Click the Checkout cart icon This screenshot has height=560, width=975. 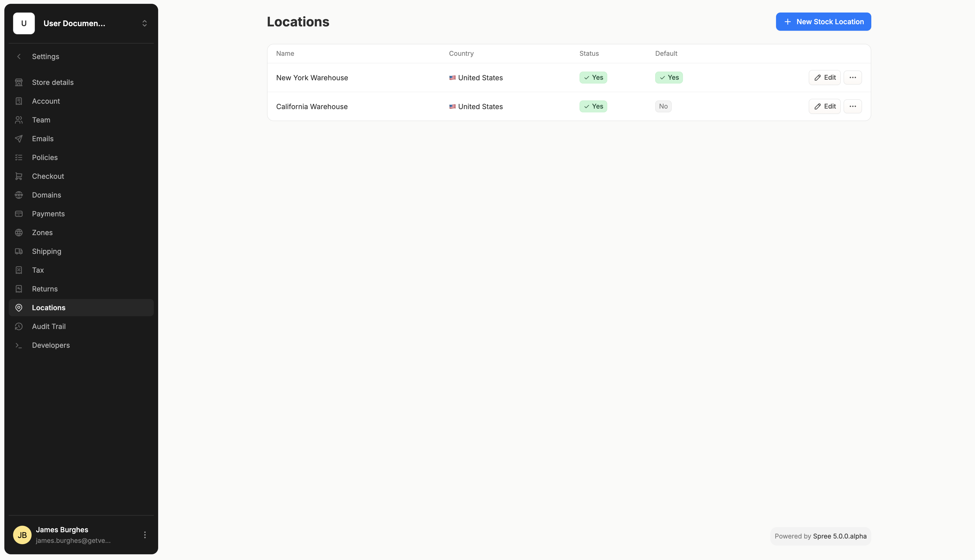[19, 176]
